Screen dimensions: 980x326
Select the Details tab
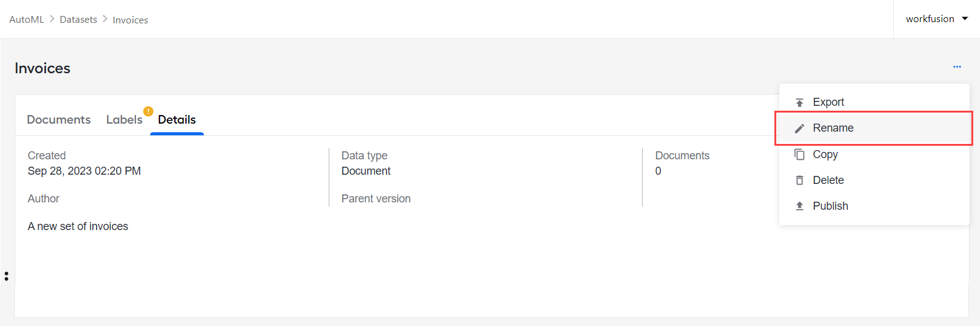(177, 119)
